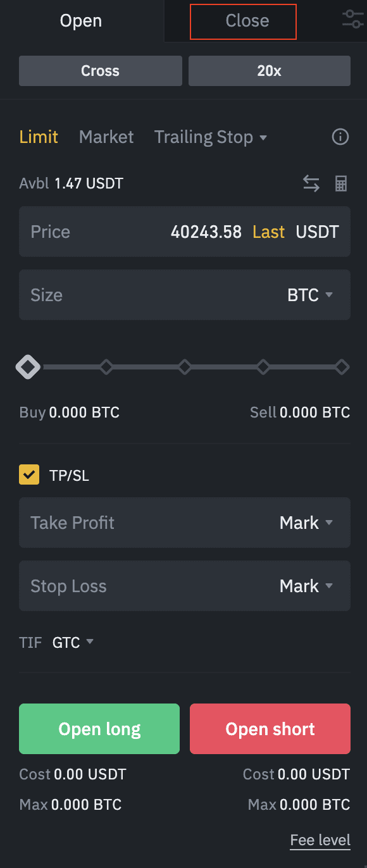367x868 pixels.
Task: Select the 75% diamond marker
Action: 263,367
